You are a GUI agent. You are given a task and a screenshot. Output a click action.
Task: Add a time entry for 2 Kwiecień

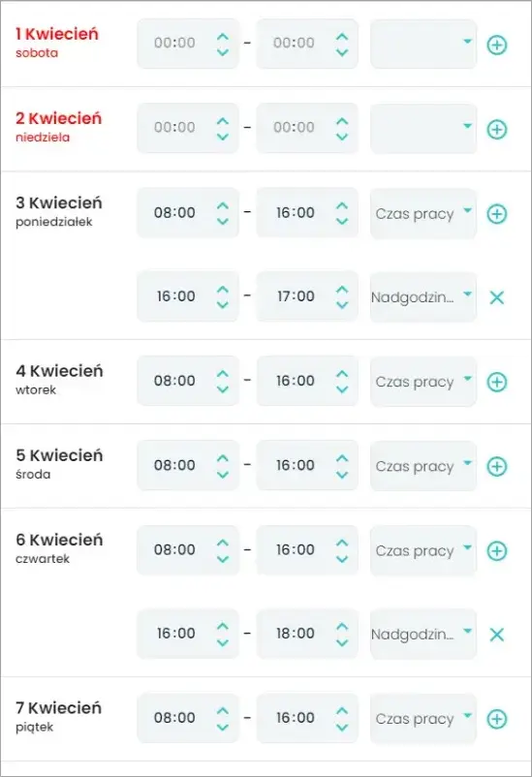pos(497,129)
